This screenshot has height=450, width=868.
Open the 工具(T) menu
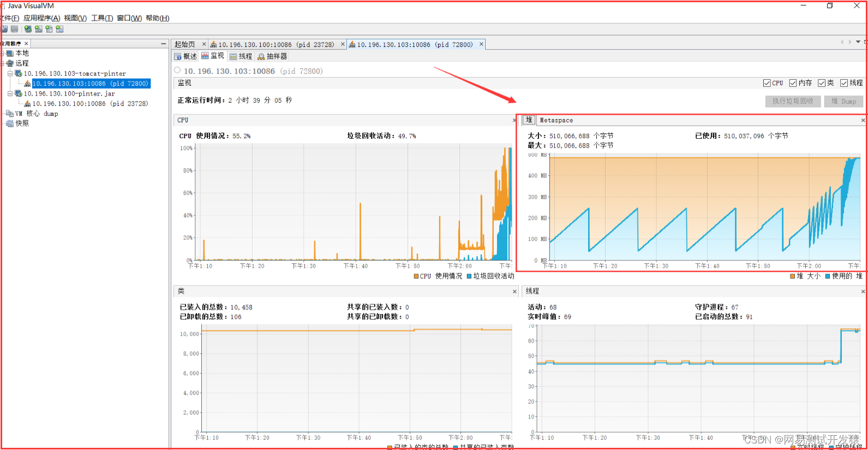point(102,18)
